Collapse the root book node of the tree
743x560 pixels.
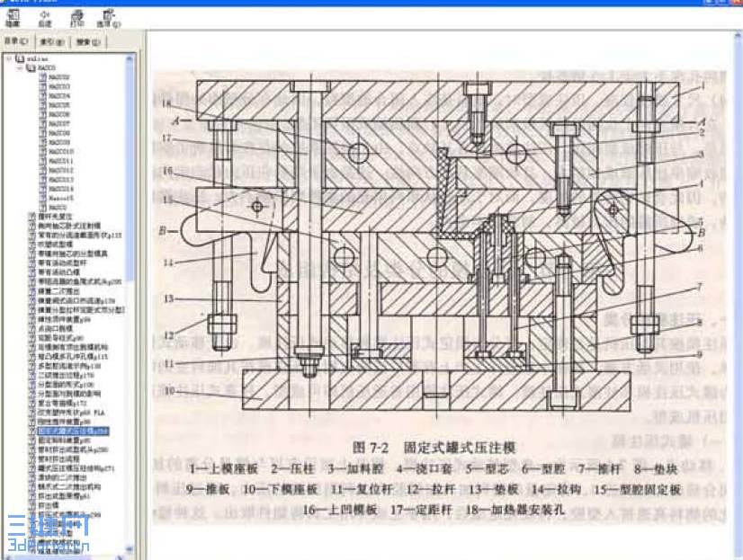(x=9, y=58)
